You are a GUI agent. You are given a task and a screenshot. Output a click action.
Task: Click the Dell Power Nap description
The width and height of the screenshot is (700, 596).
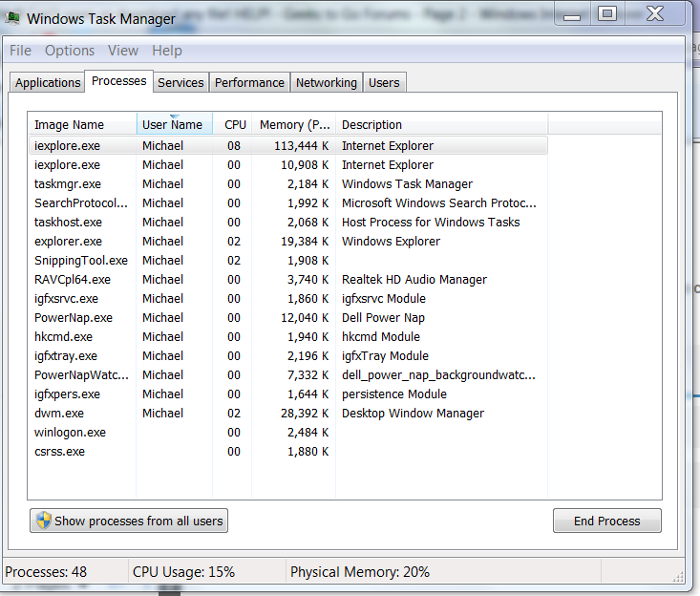point(383,318)
